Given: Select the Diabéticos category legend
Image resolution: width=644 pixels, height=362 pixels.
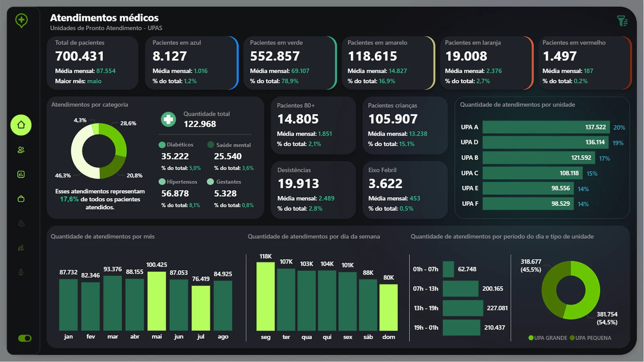Looking at the screenshot, I should pos(176,145).
